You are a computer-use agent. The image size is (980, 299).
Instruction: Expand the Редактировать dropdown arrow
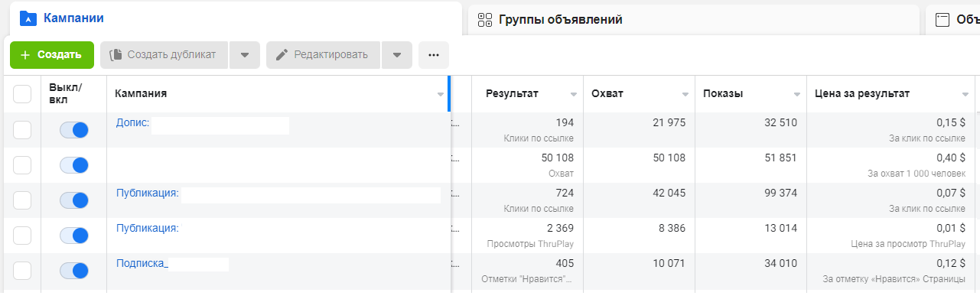coord(397,55)
